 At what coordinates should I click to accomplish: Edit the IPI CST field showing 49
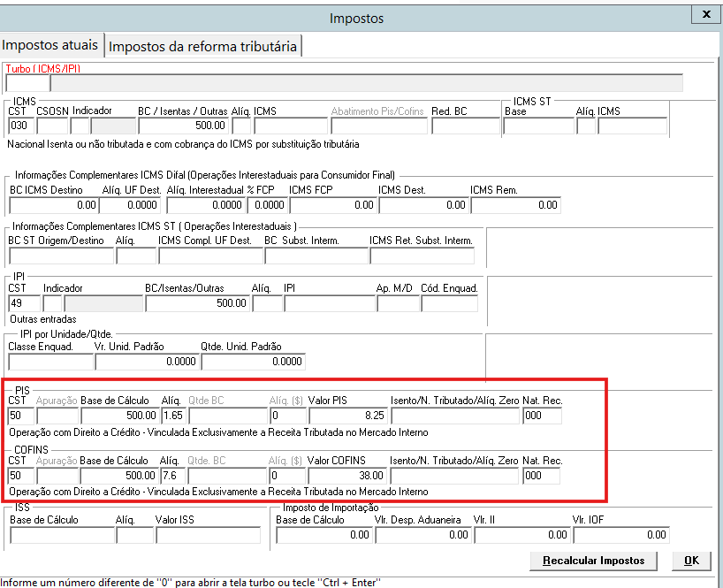[x=25, y=303]
